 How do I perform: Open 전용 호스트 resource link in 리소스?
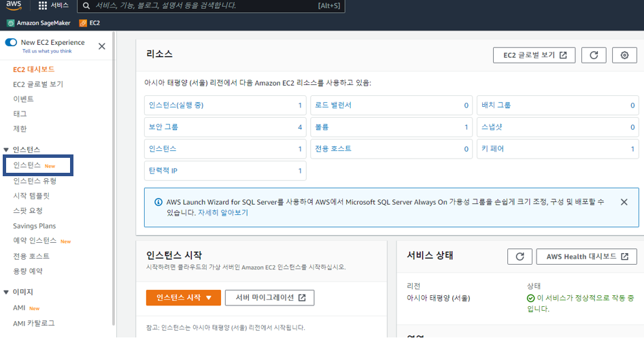point(333,148)
